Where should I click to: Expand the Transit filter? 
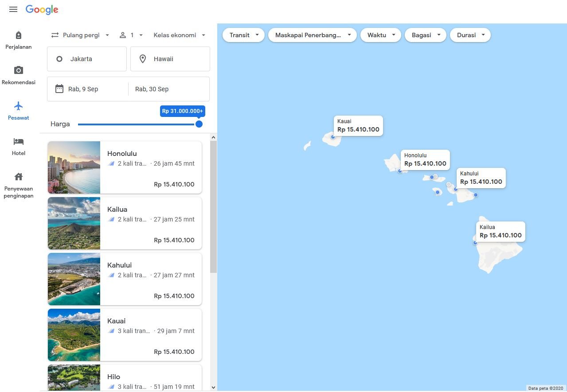243,35
